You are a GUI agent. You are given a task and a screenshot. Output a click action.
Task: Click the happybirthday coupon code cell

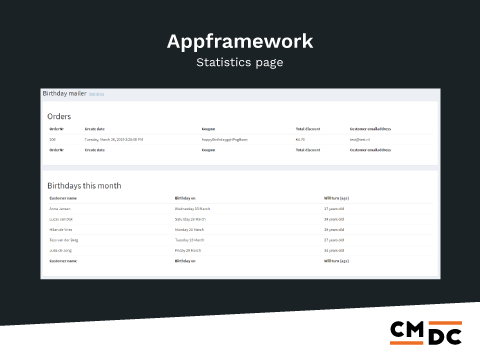coord(225,140)
